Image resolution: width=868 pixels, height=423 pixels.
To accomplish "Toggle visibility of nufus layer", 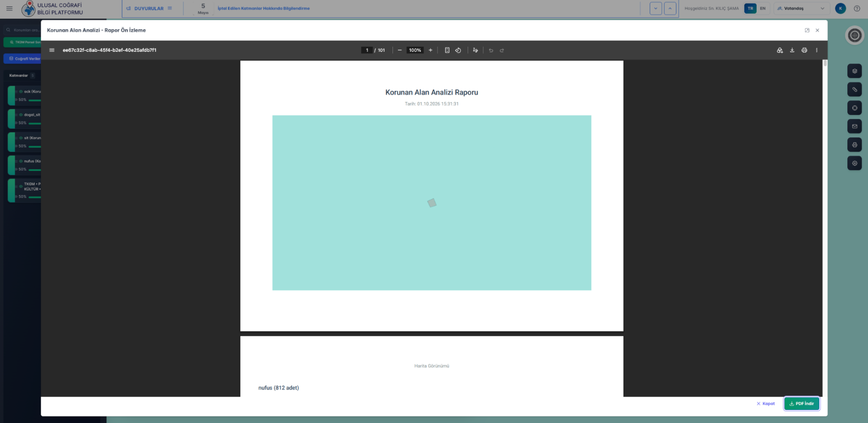I will coord(21,161).
